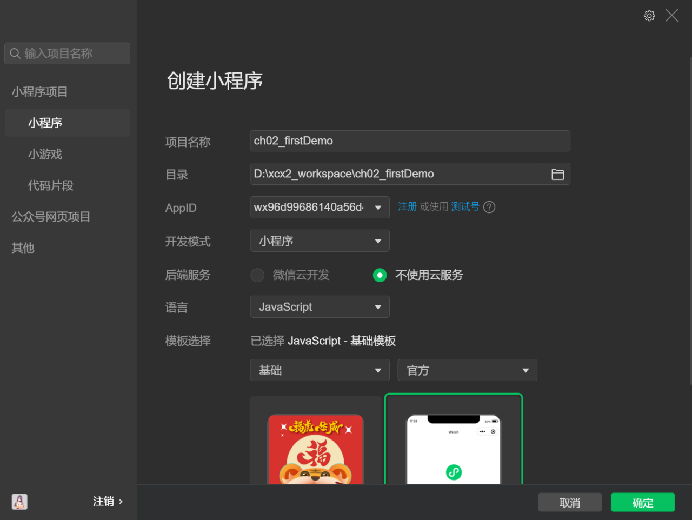Expand the 基础 template category dropdown
The width and height of the screenshot is (693, 521).
pyautogui.click(x=320, y=370)
